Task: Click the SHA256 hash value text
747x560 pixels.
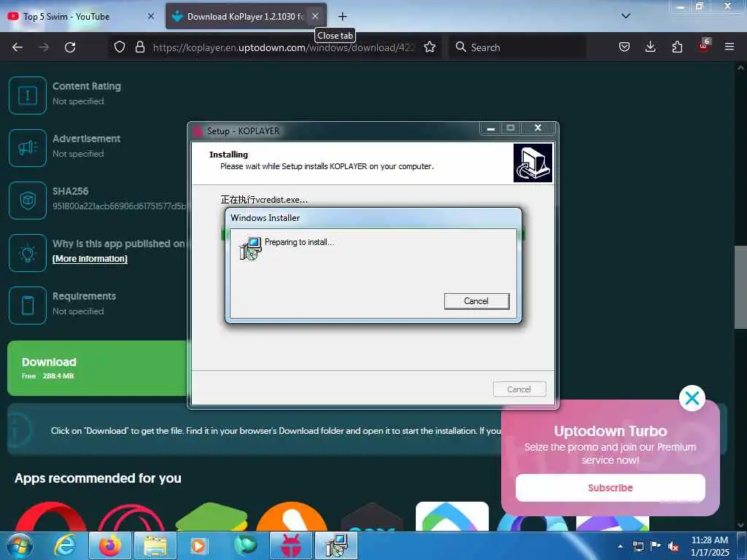Action: 119,206
